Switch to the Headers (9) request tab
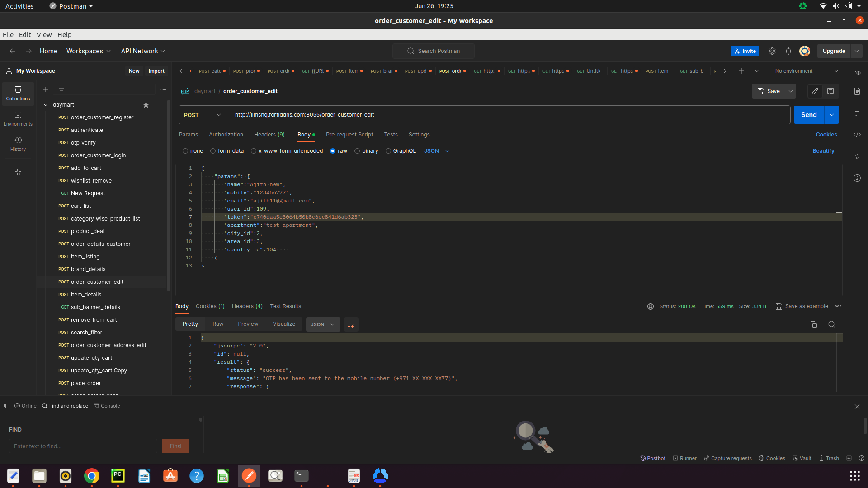 (x=269, y=135)
